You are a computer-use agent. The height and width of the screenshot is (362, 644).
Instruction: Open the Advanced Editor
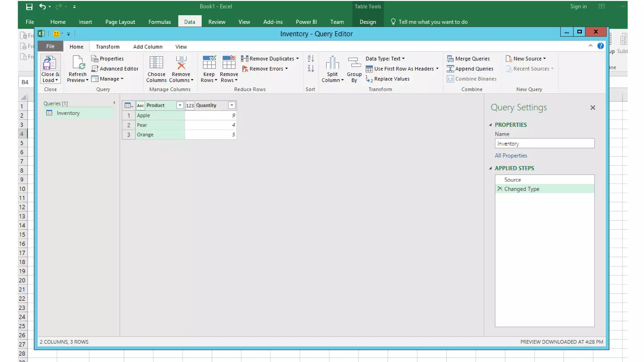pyautogui.click(x=115, y=69)
